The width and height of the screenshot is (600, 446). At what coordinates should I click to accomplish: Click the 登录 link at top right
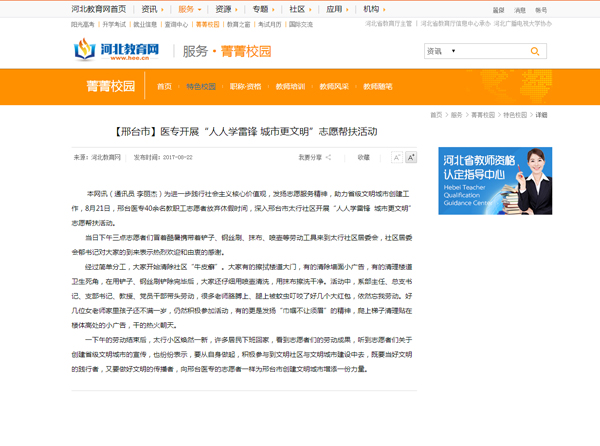click(498, 8)
